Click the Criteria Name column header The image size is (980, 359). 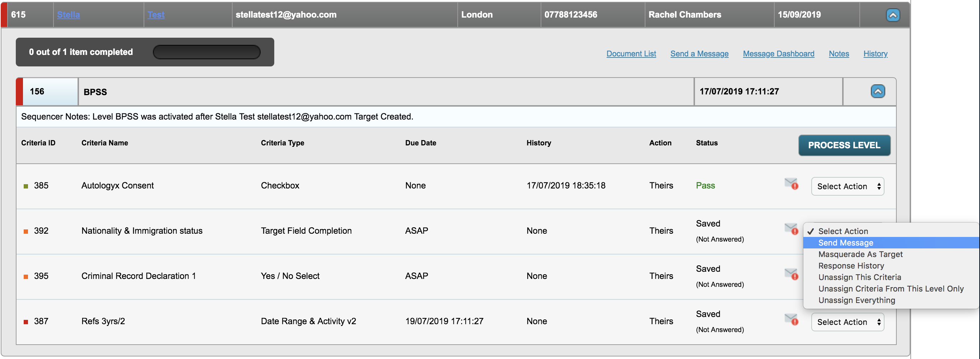click(x=104, y=143)
